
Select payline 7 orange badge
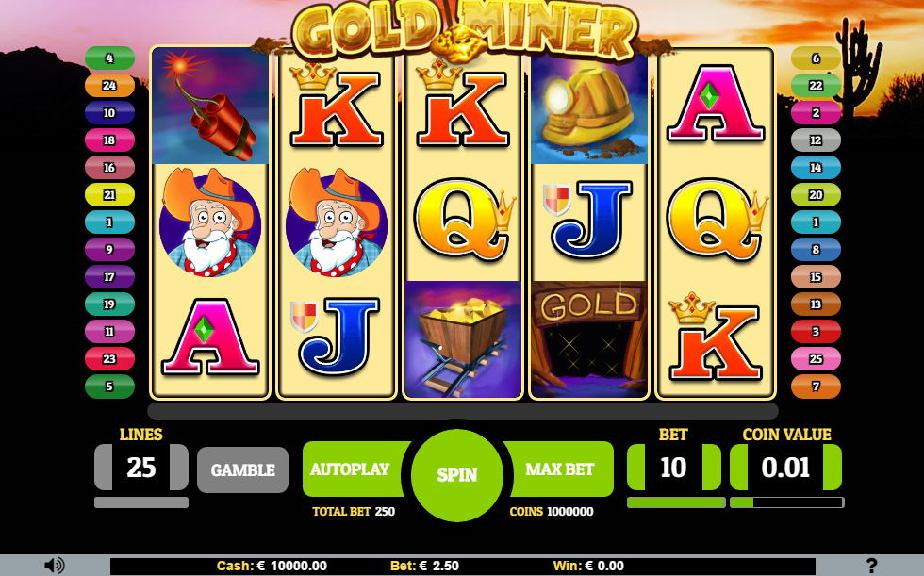[x=816, y=387]
